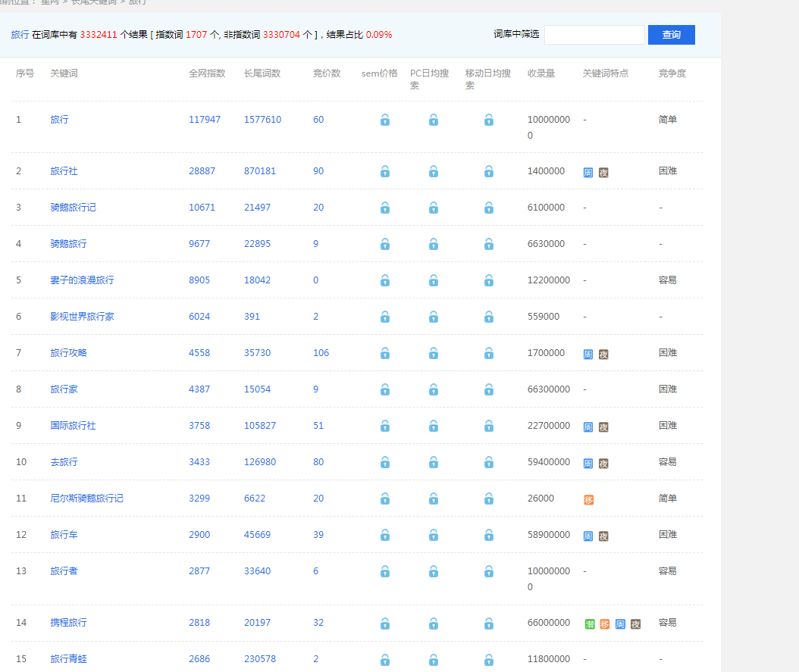
Task: Click the 长尾词数 value 1577610
Action: click(262, 120)
